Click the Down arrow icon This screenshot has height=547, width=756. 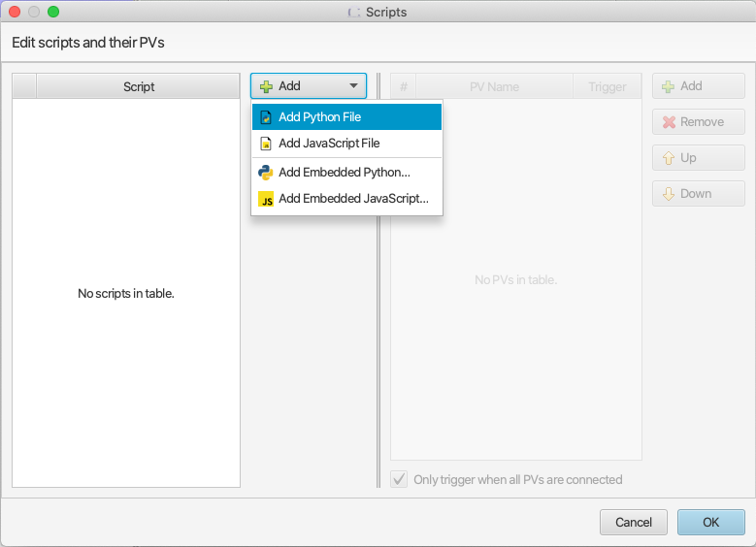tap(669, 194)
